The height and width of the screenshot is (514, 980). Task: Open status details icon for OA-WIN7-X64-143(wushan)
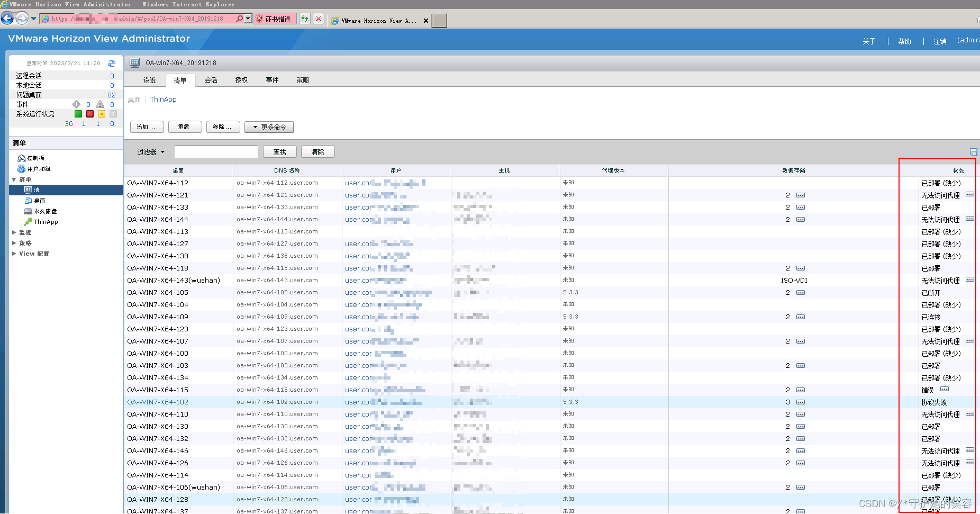point(970,279)
